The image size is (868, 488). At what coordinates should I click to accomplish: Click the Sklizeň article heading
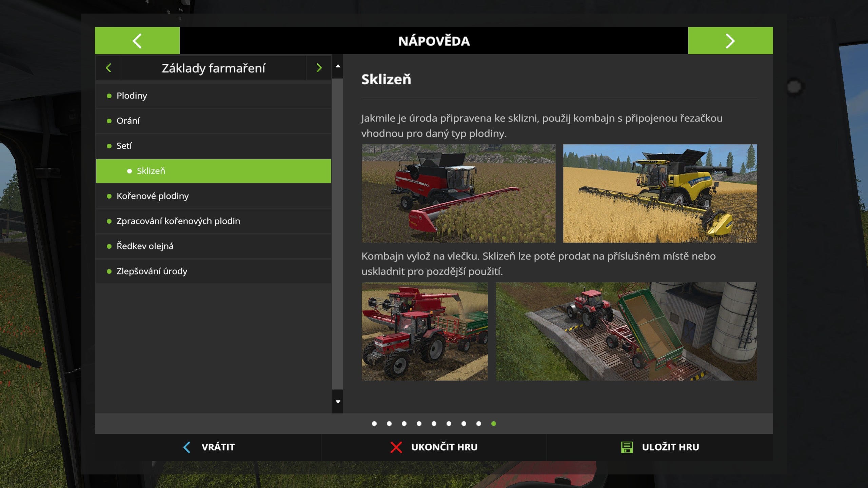(386, 79)
